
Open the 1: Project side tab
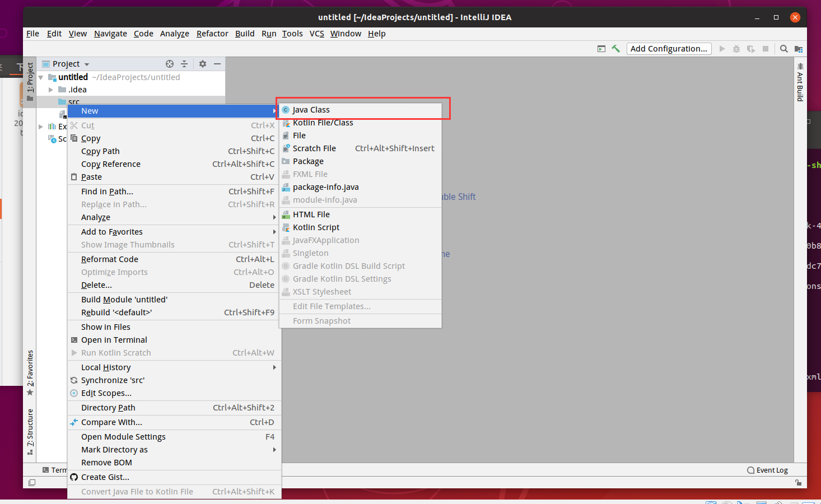30,82
